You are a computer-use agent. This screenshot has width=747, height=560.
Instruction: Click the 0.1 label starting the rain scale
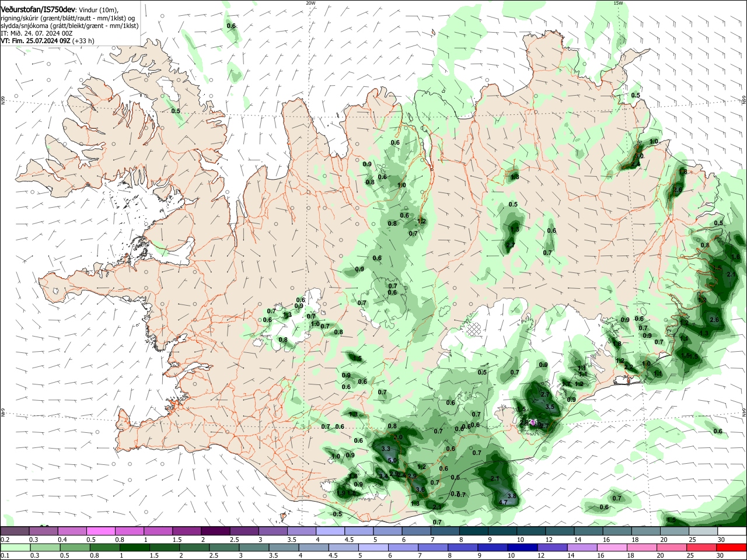[x=5, y=556]
